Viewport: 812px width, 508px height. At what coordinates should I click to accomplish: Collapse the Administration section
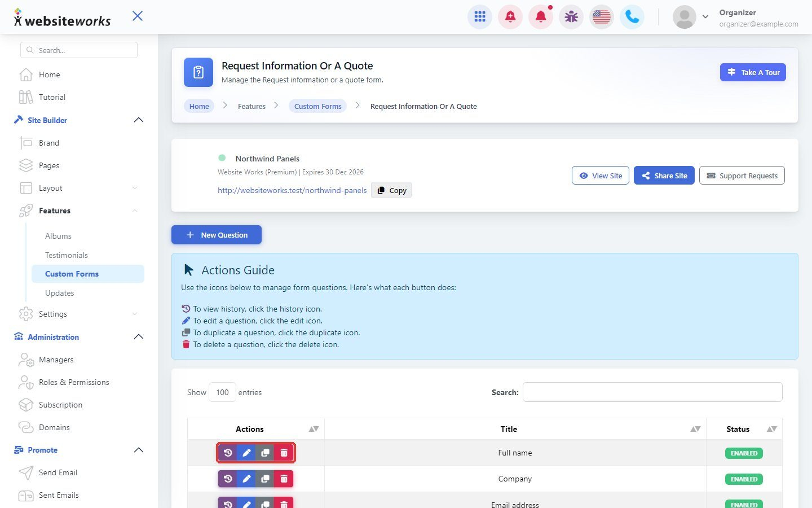point(139,337)
